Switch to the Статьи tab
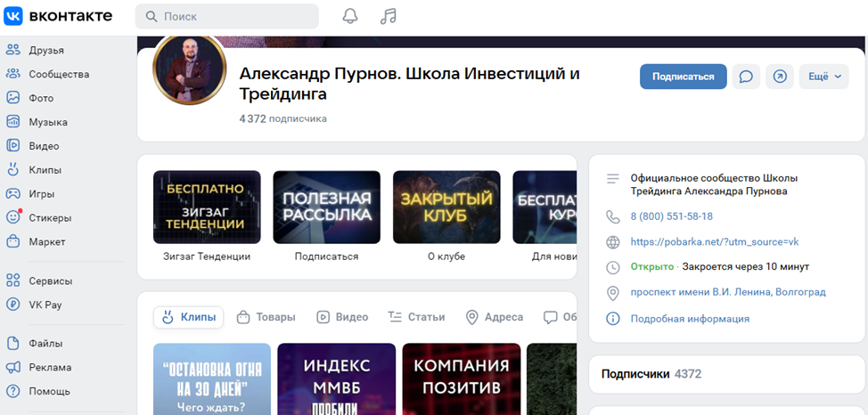Image resolution: width=868 pixels, height=415 pixels. [416, 317]
